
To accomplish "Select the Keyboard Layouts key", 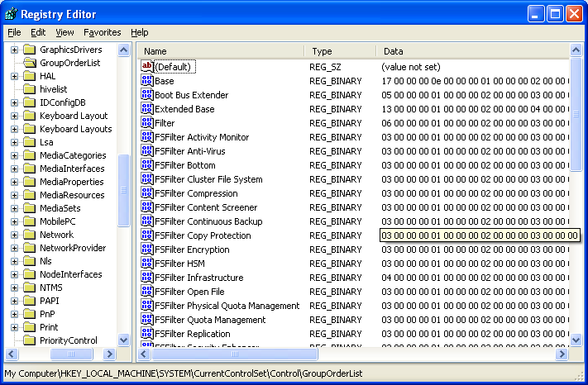I will pyautogui.click(x=76, y=129).
